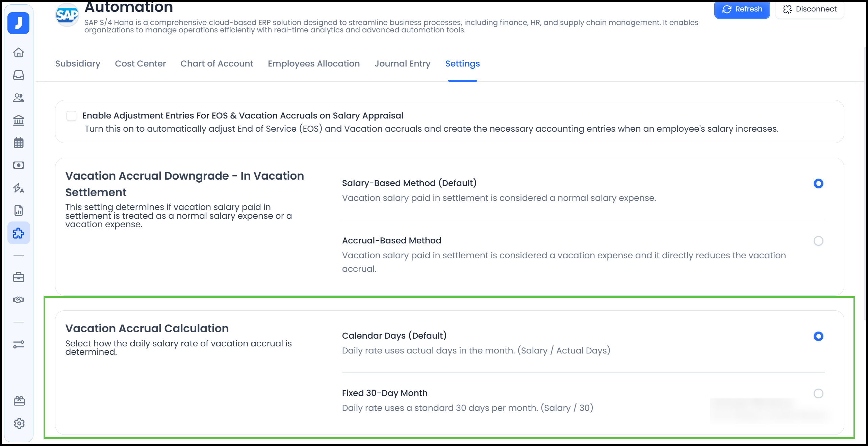Open the Chart of Account tab
868x446 pixels.
216,64
